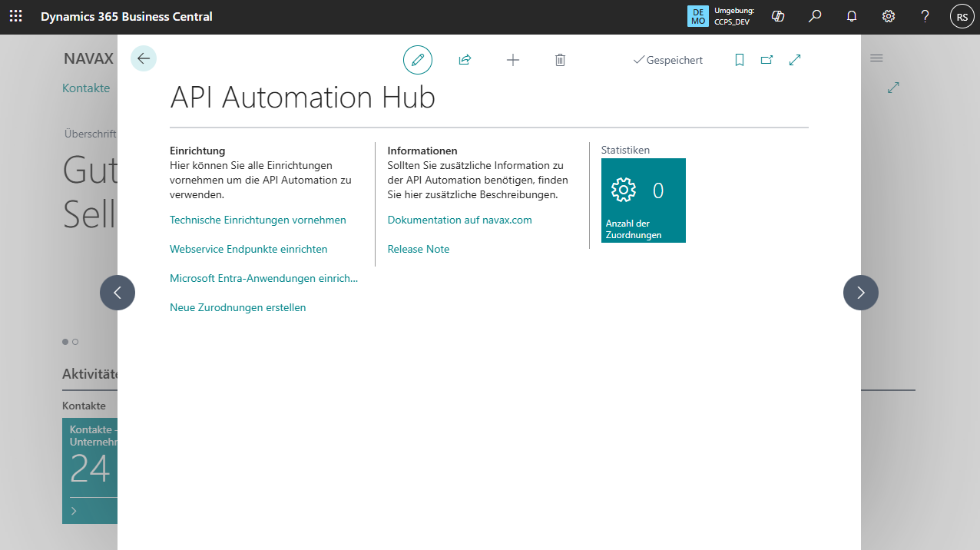Click the Informationen heading
This screenshot has width=980, height=550.
pos(422,151)
